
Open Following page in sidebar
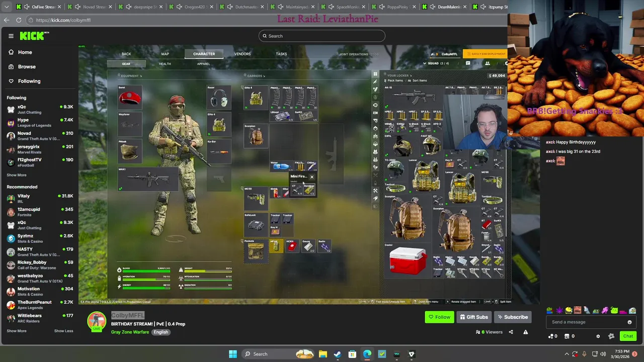tap(25, 81)
